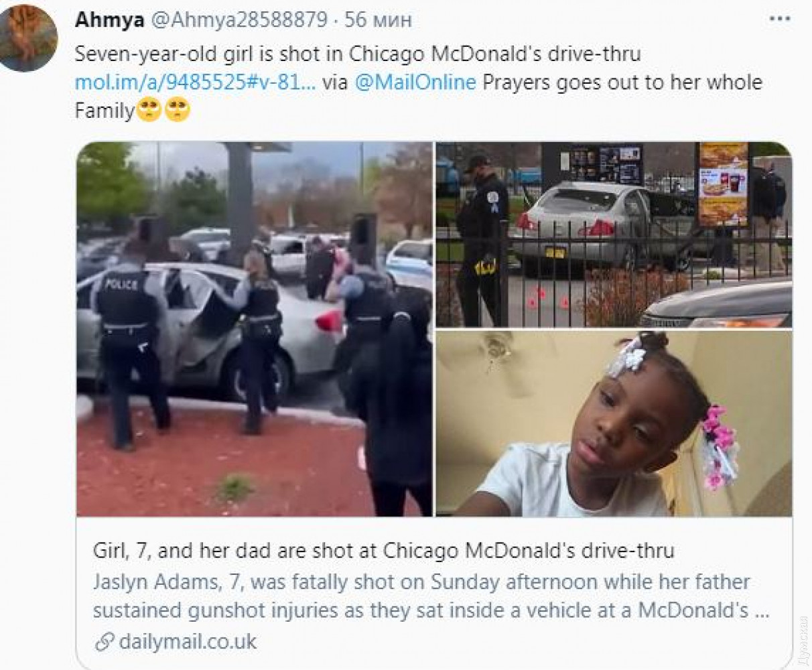The height and width of the screenshot is (670, 812).
Task: Open the girl's portrait photo
Action: click(614, 423)
